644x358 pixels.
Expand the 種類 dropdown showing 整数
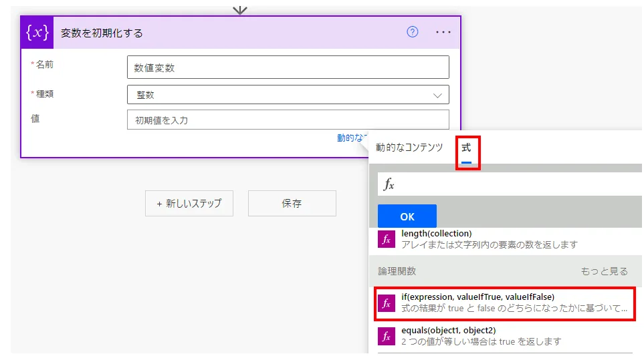click(288, 95)
